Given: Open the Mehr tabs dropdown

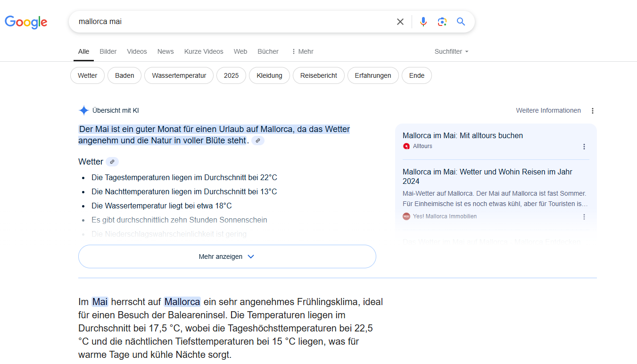Looking at the screenshot, I should coord(302,51).
